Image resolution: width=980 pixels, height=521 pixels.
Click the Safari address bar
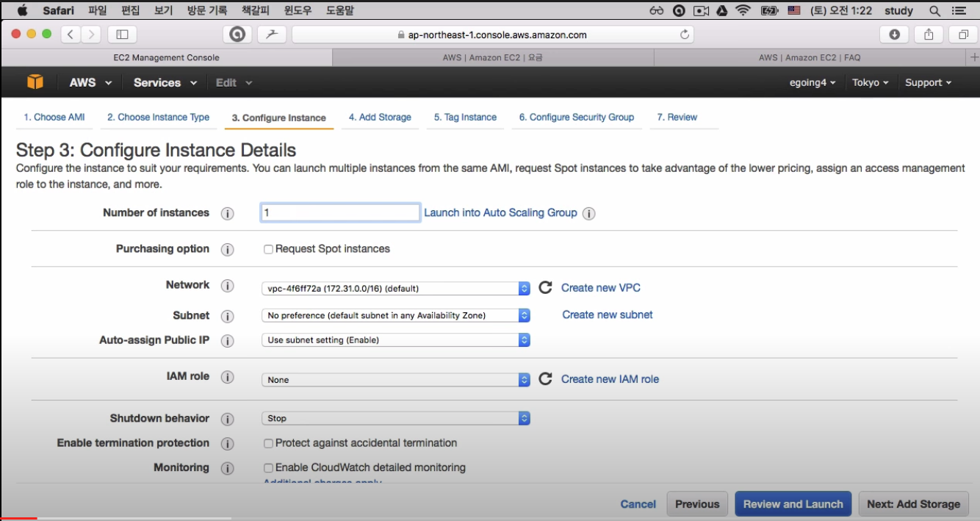[x=492, y=35]
